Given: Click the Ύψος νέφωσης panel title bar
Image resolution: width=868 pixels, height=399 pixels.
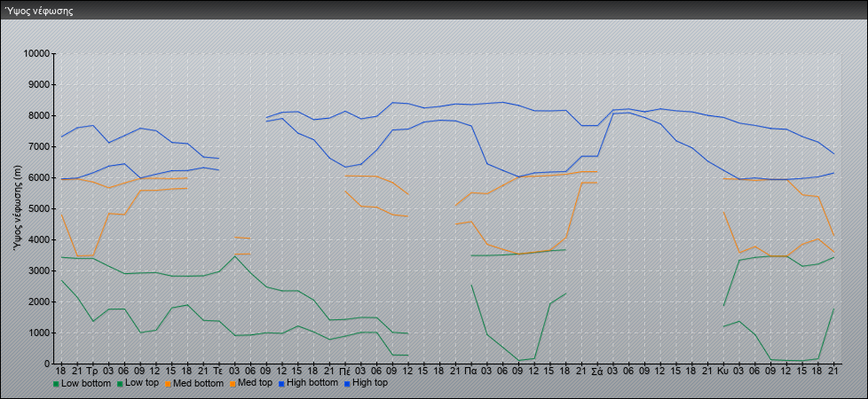Looking at the screenshot, I should tap(434, 11).
